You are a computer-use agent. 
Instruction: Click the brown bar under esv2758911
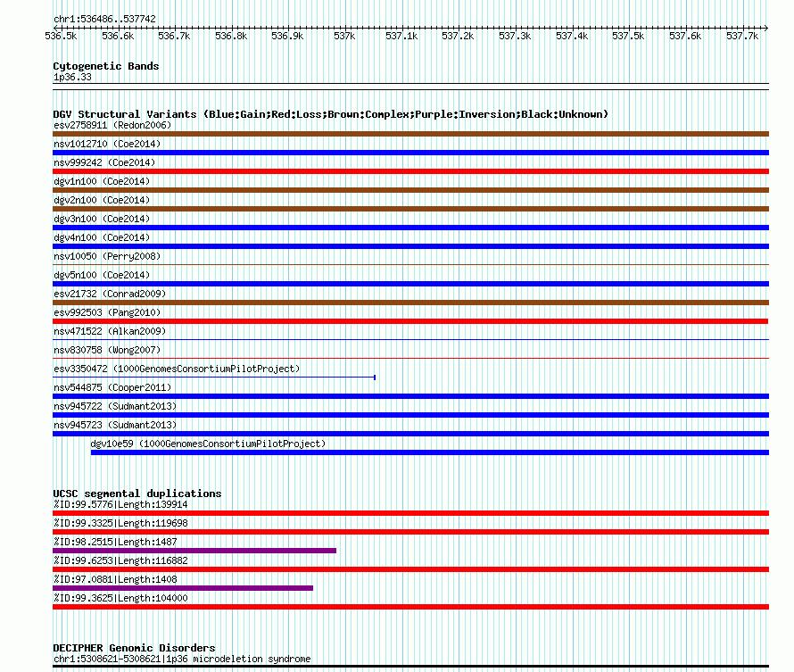click(410, 134)
